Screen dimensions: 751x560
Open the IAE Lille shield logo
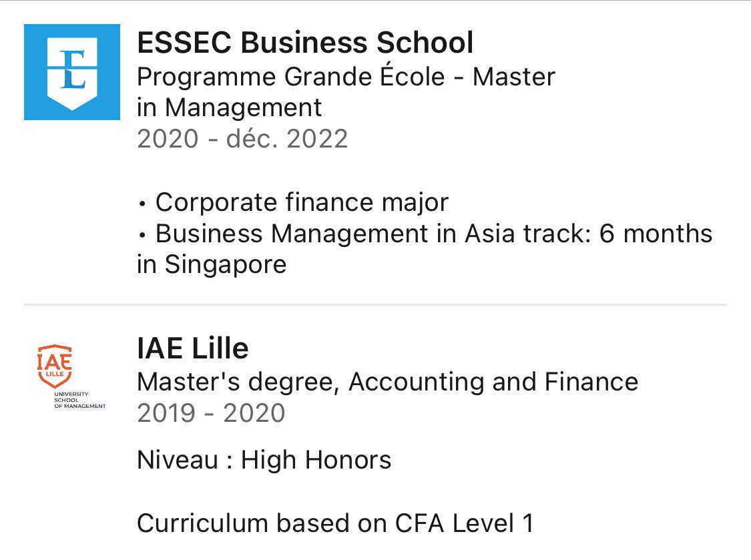click(x=55, y=366)
